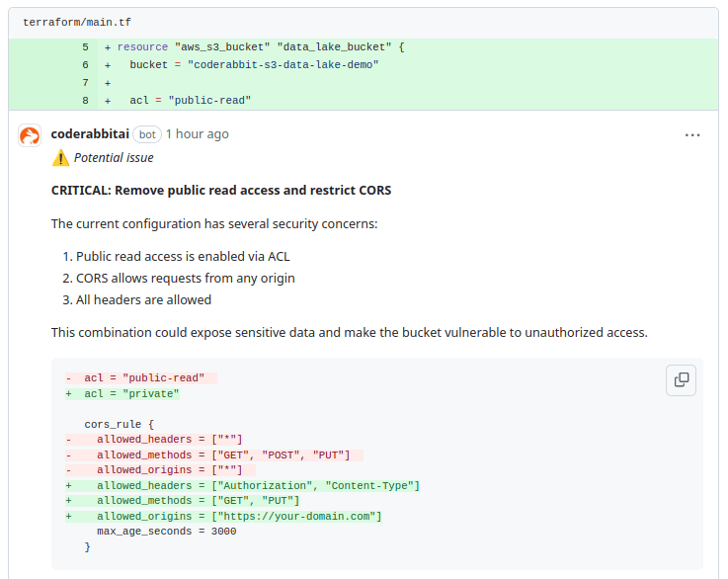Click the bot badge label
Image resolution: width=728 pixels, height=579 pixels.
147,134
